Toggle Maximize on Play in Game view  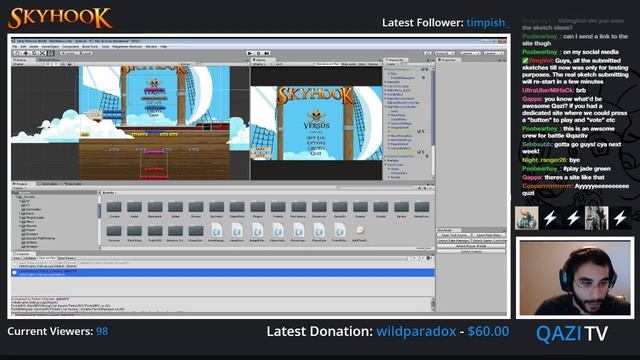(x=328, y=64)
